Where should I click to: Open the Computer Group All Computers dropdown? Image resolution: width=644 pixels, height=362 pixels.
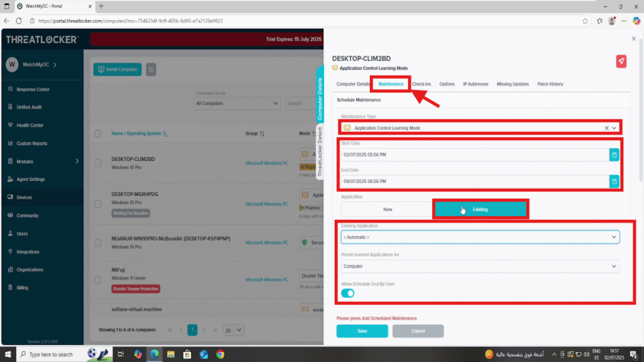pyautogui.click(x=236, y=104)
